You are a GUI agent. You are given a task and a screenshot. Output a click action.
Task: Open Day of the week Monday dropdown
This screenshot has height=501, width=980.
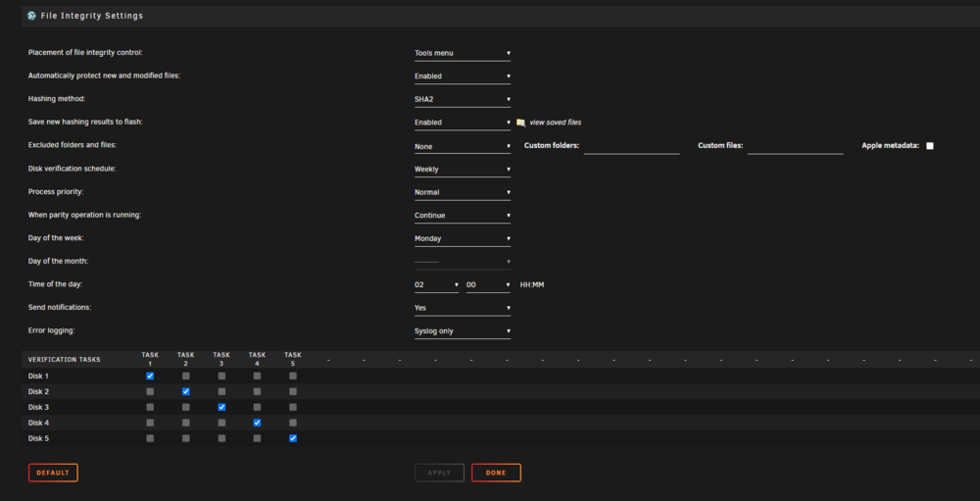click(463, 238)
